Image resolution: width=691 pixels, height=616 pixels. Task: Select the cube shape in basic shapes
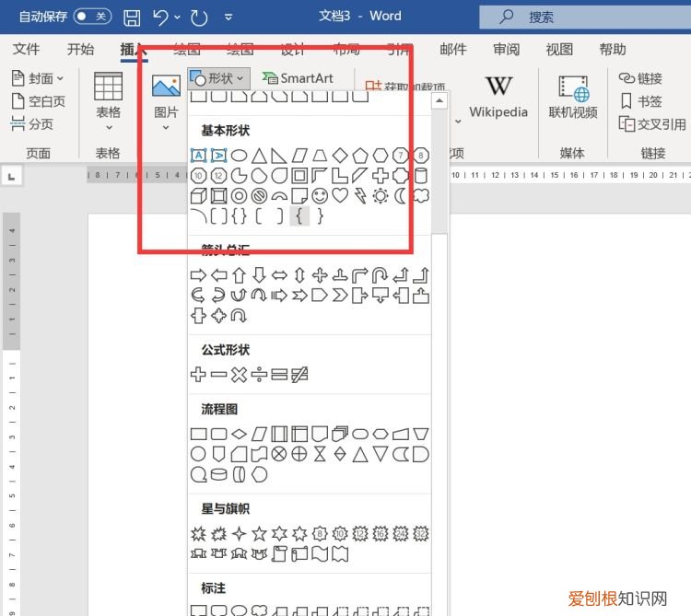pyautogui.click(x=198, y=196)
